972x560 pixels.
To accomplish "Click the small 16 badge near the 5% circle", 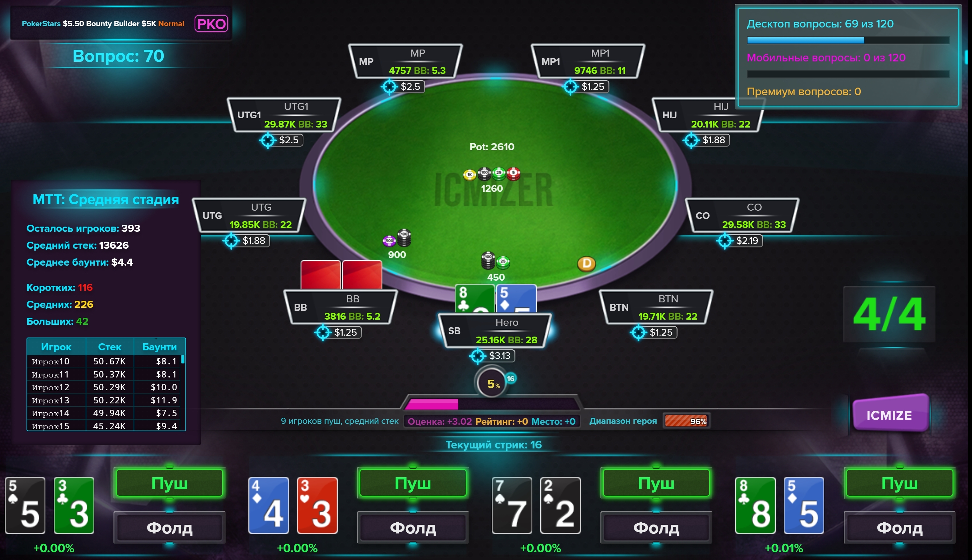I will 510,379.
